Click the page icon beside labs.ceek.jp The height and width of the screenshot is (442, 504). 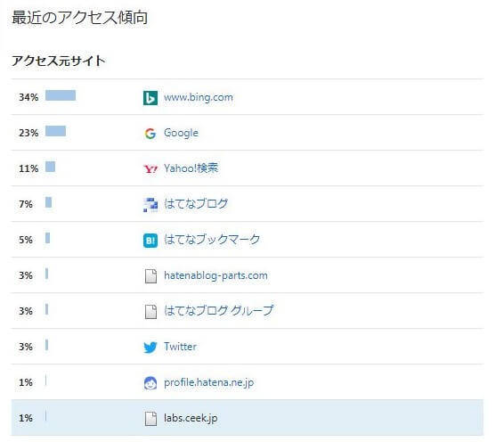coord(150,419)
